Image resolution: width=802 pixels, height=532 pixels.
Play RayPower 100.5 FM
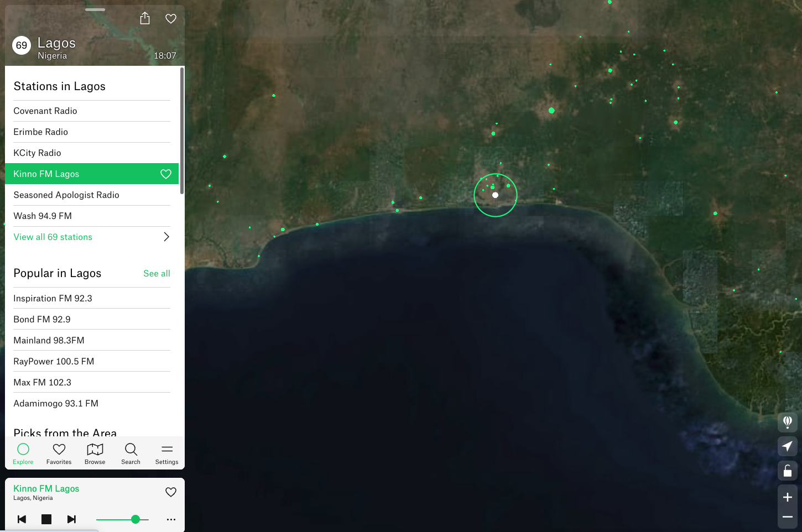point(92,361)
